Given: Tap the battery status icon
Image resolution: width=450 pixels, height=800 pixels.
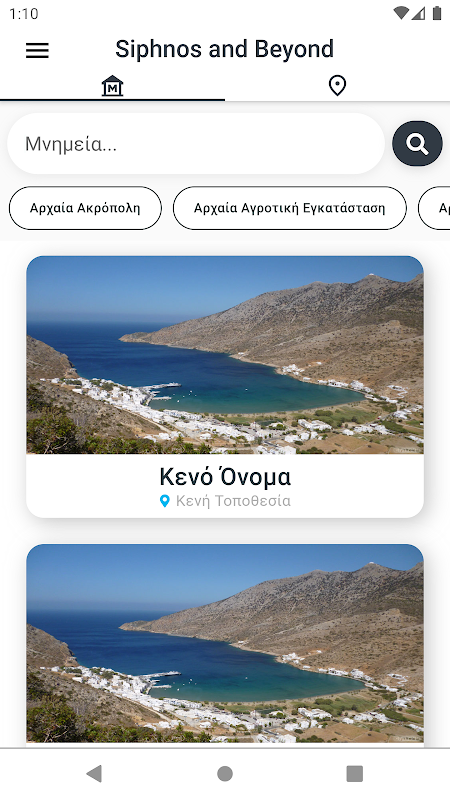Looking at the screenshot, I should click(x=437, y=13).
